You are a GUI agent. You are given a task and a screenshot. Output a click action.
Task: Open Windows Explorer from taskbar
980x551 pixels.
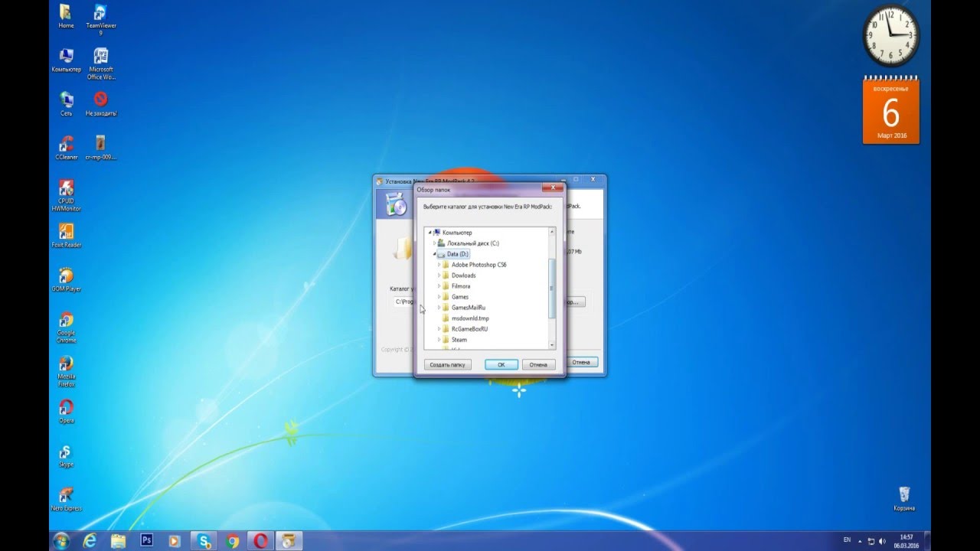tap(118, 541)
